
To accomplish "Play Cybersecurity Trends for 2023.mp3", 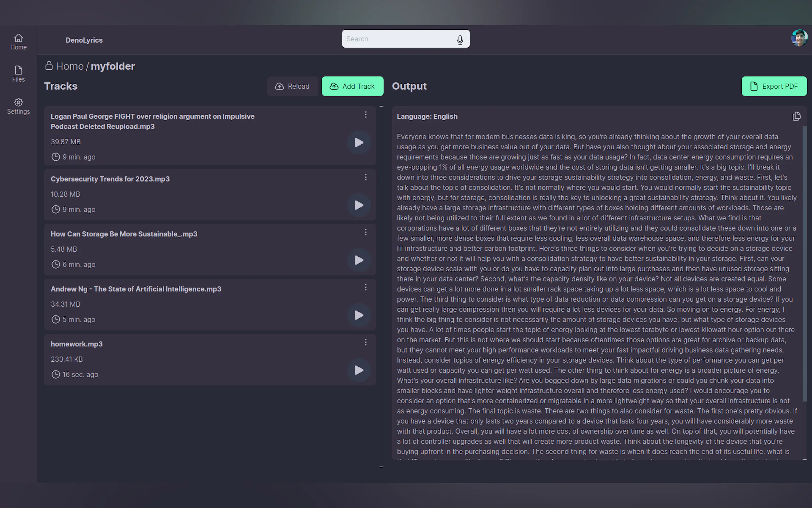I will pyautogui.click(x=358, y=205).
